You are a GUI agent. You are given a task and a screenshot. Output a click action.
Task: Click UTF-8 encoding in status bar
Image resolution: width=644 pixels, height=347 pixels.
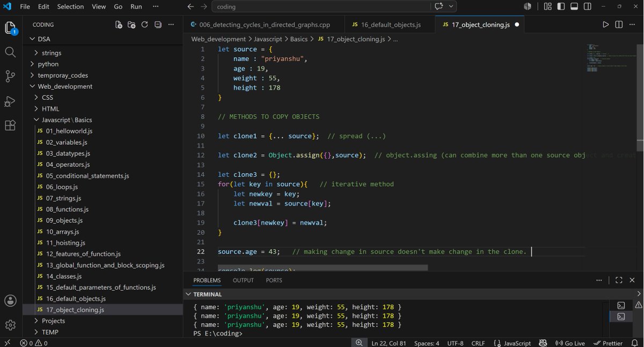[455, 343]
